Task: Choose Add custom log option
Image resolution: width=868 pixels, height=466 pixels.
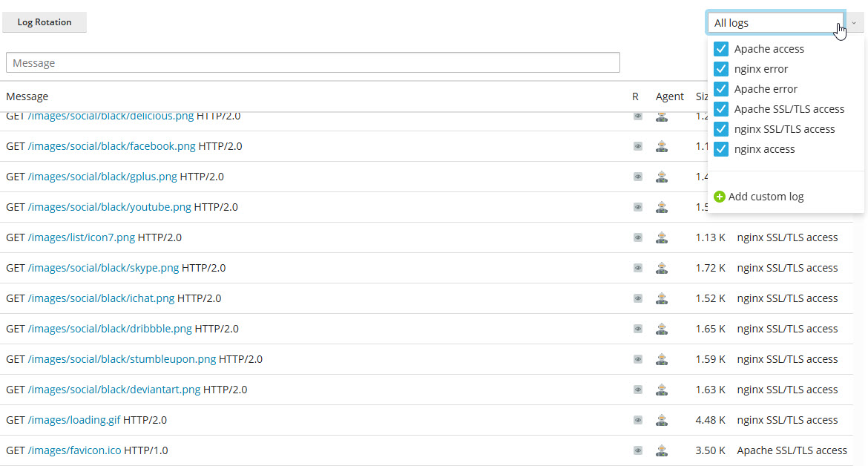Action: point(766,197)
